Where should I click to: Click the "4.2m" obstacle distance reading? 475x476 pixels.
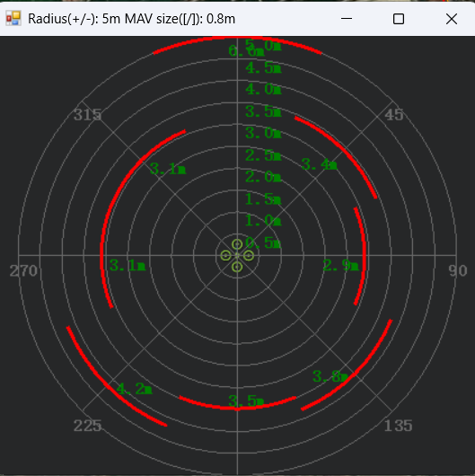coord(134,389)
